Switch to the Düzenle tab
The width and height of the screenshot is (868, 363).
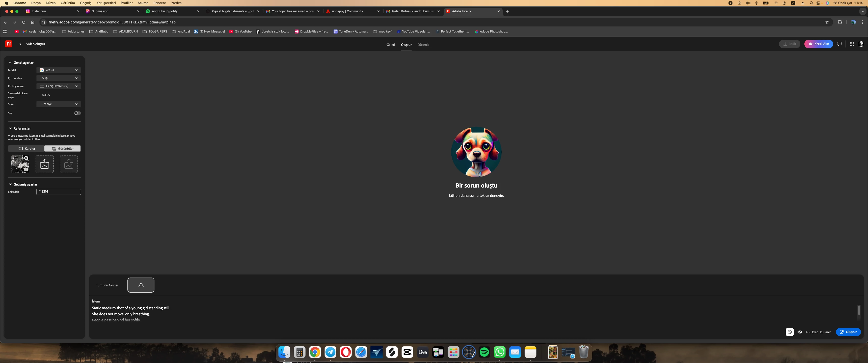[423, 45]
